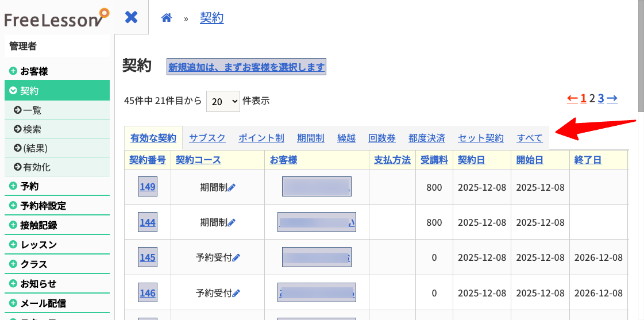644x320 pixels.
Task: Click the edit pencil for contract 145
Action: click(236, 258)
